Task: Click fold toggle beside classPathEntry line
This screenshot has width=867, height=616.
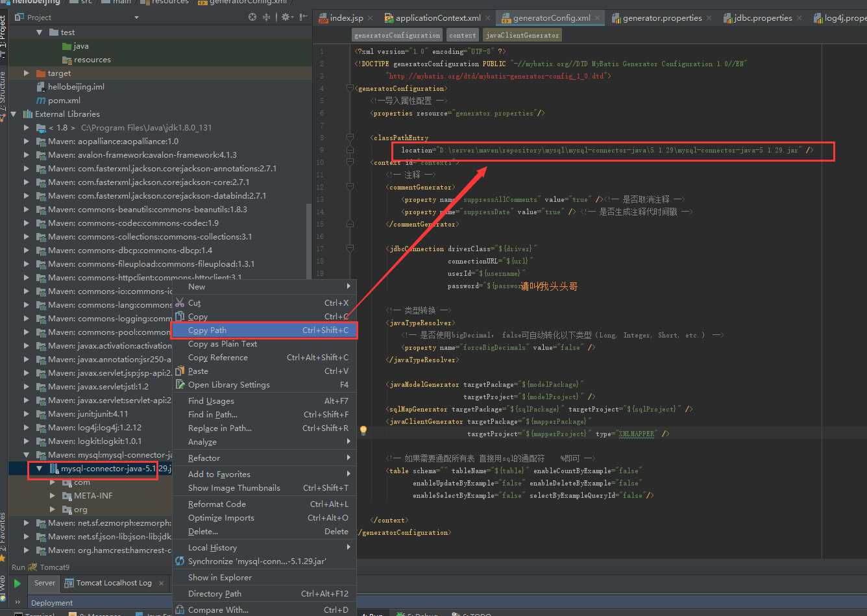Action: tap(350, 138)
